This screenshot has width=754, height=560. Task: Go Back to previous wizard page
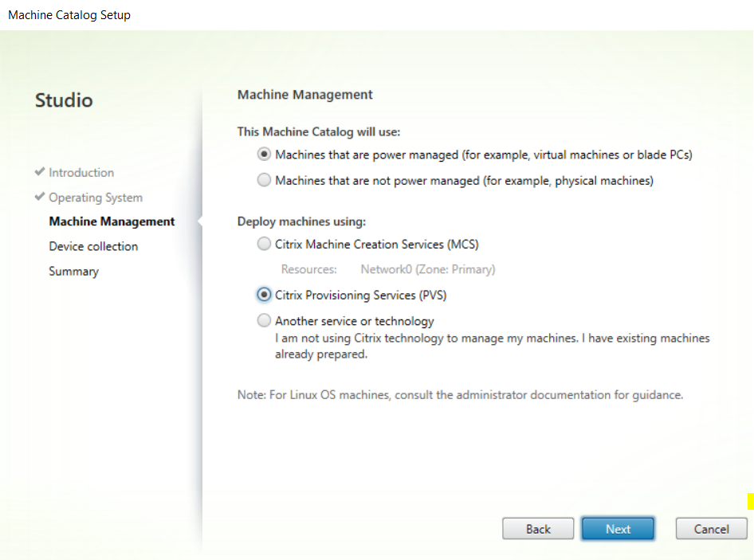click(x=538, y=529)
